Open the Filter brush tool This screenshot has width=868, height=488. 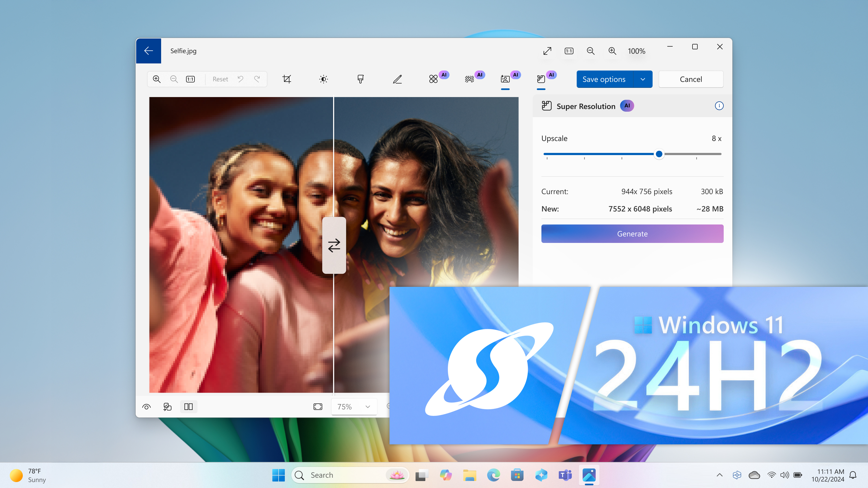[x=360, y=79]
